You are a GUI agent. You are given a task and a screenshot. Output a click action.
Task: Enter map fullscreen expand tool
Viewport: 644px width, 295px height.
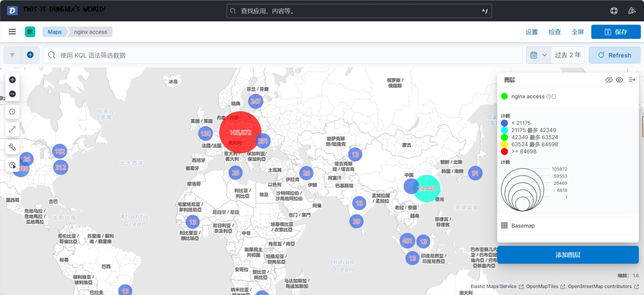[12, 129]
